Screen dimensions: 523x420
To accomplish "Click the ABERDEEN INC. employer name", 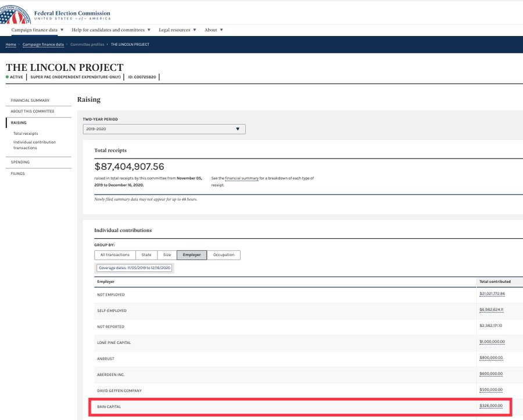I will tap(110, 375).
